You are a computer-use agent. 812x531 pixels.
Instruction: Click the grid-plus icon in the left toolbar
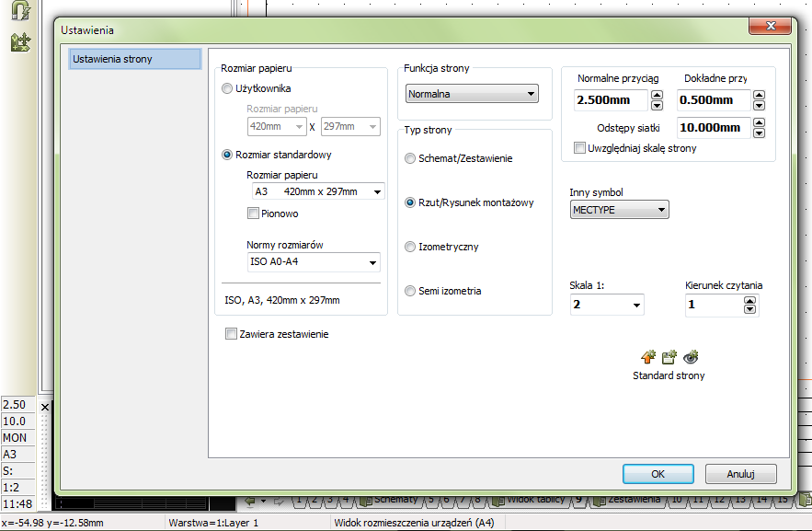coord(21,42)
